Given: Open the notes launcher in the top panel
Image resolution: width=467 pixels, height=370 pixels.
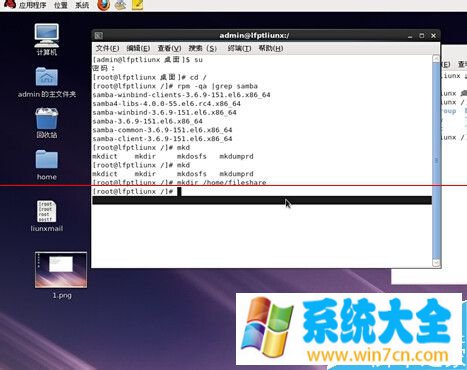Looking at the screenshot, I should [137, 5].
